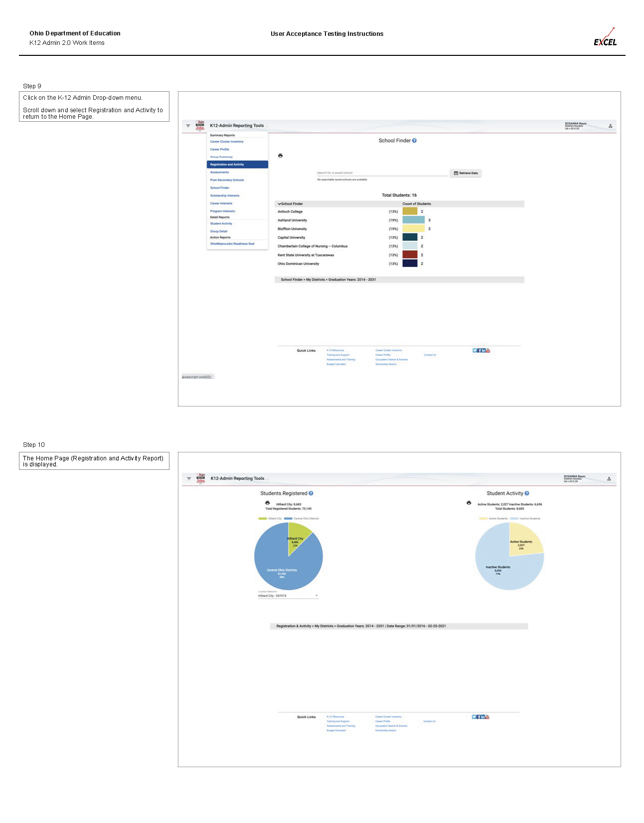Click the LinkedIn icon in the Step 10 footer
This screenshot has width=644, height=823.
pos(483,717)
